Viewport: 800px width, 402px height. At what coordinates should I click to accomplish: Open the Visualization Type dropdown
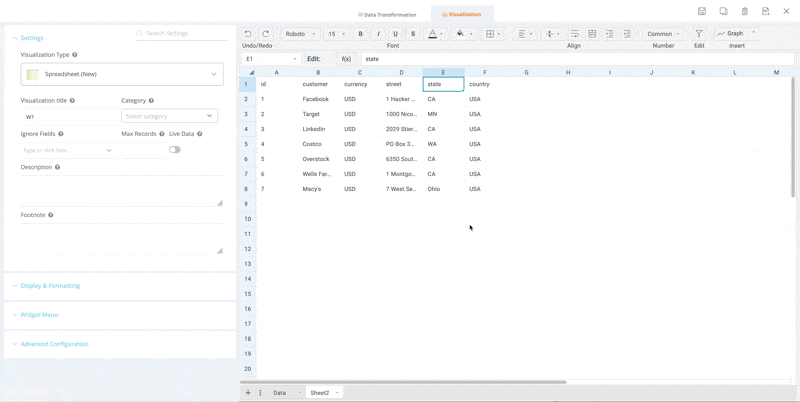point(122,74)
